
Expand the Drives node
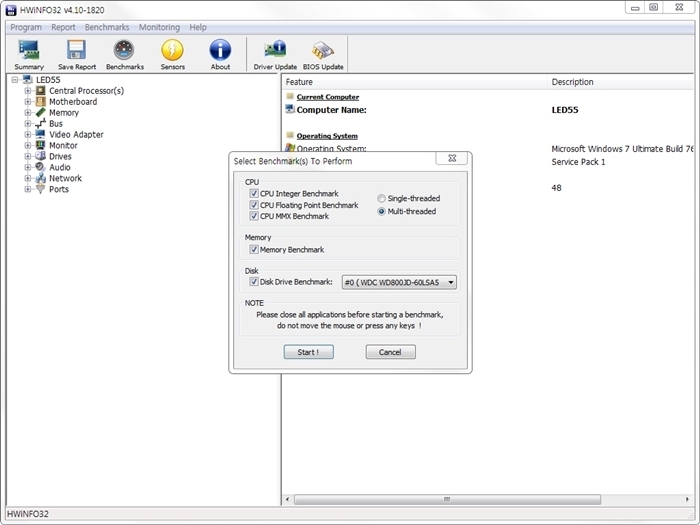coord(28,156)
